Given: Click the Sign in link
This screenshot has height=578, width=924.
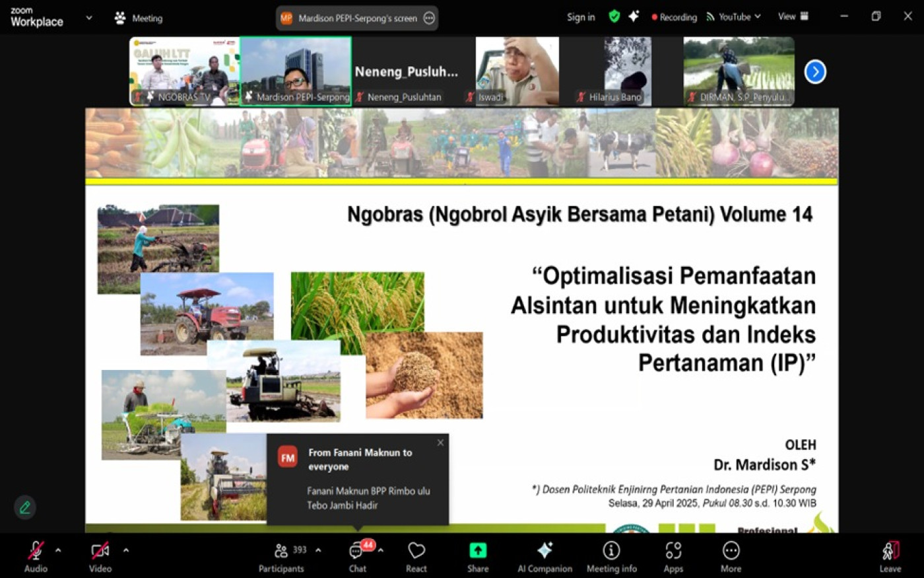Looking at the screenshot, I should coord(580,17).
